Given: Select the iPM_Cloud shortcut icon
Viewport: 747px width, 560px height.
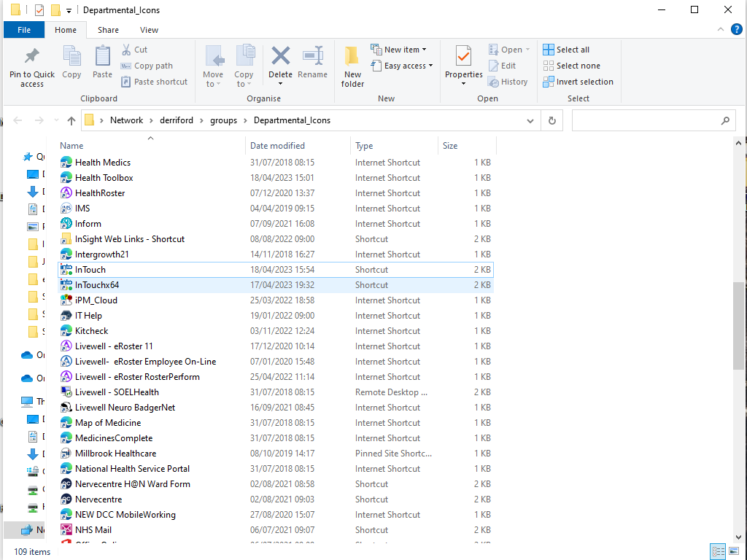Looking at the screenshot, I should (x=66, y=300).
